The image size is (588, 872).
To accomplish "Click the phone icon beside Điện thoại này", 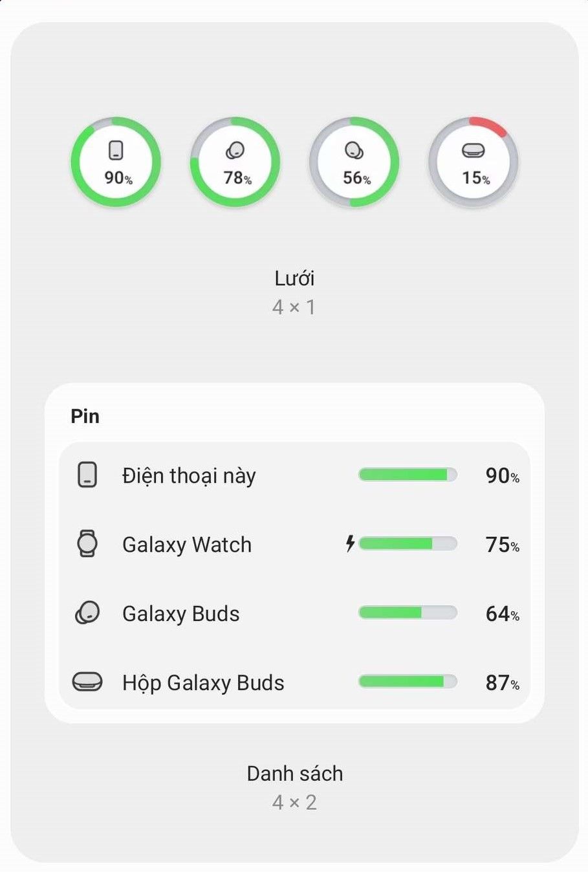I will pos(87,475).
